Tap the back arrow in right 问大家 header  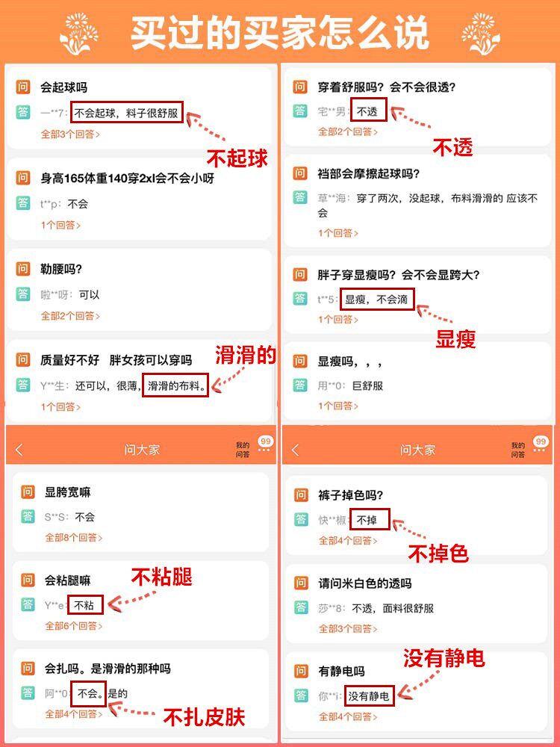pos(296,450)
